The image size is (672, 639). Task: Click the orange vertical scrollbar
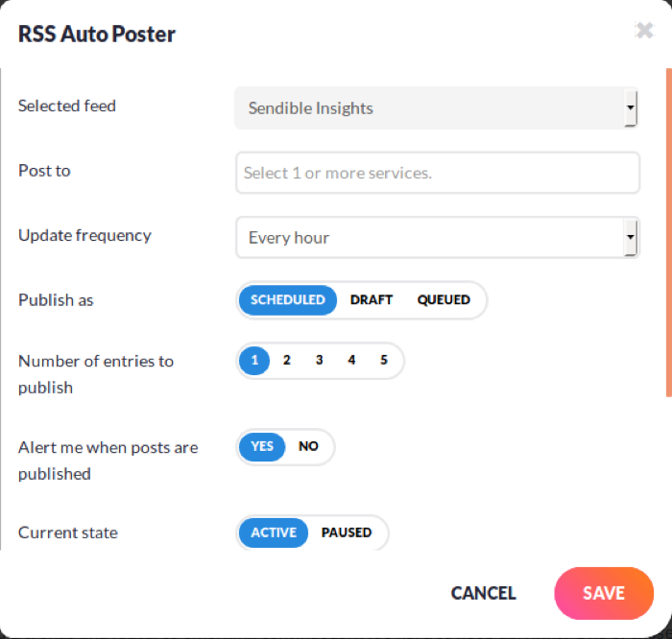(x=668, y=230)
